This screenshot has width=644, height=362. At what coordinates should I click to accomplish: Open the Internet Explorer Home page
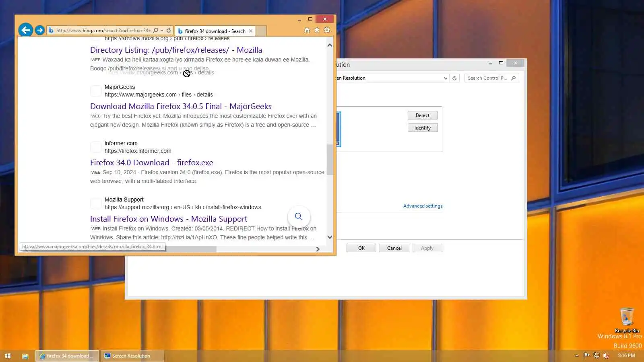307,30
